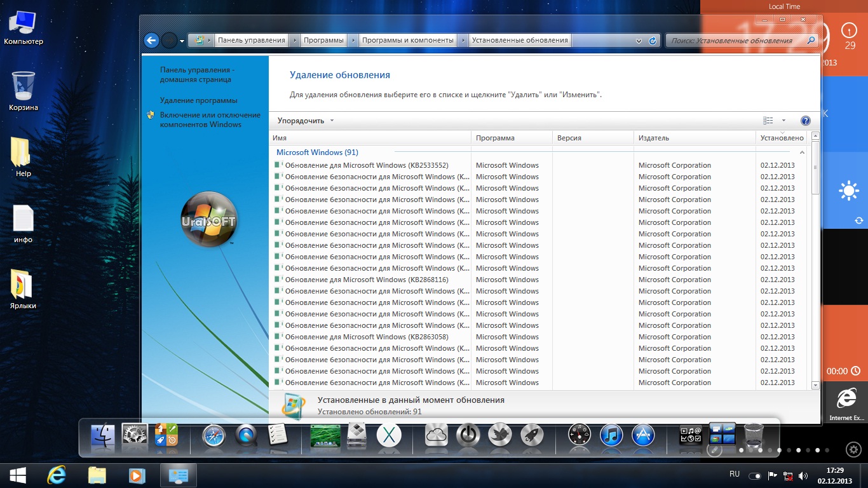
Task: Focus the 'Поиск: Установленные обновления' search field
Action: pos(741,41)
